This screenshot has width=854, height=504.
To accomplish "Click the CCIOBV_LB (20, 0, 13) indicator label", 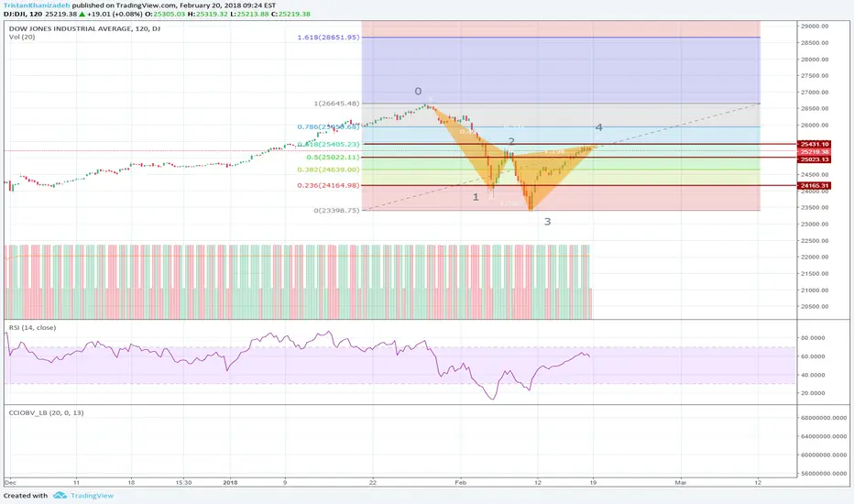I will 47,412.
